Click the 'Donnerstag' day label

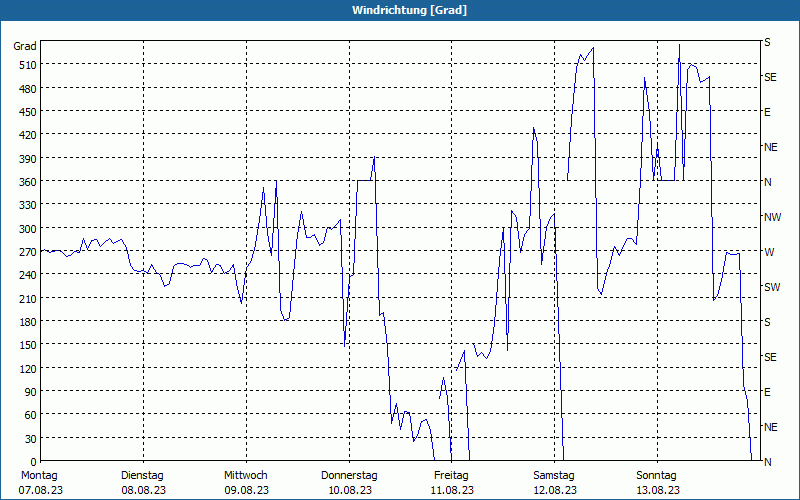tap(349, 475)
